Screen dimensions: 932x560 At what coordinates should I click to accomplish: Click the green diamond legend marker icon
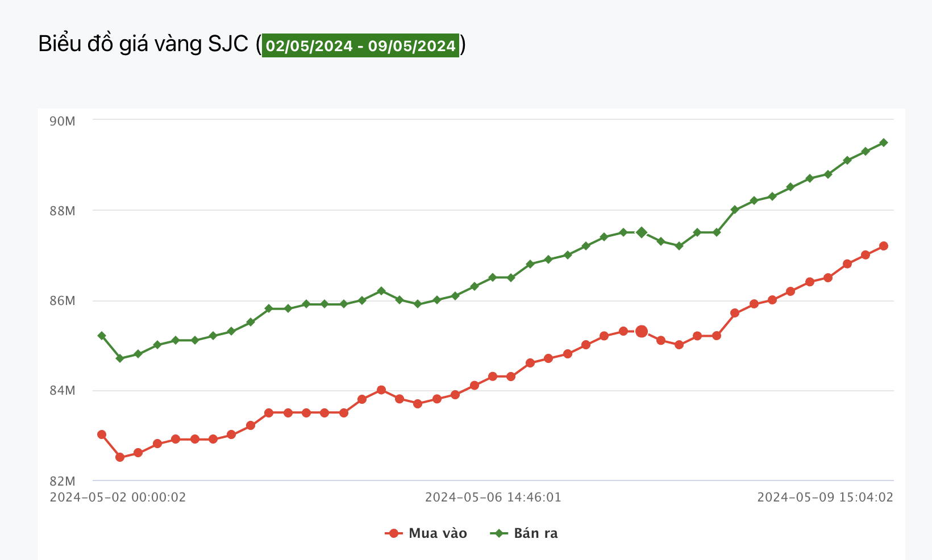point(499,533)
